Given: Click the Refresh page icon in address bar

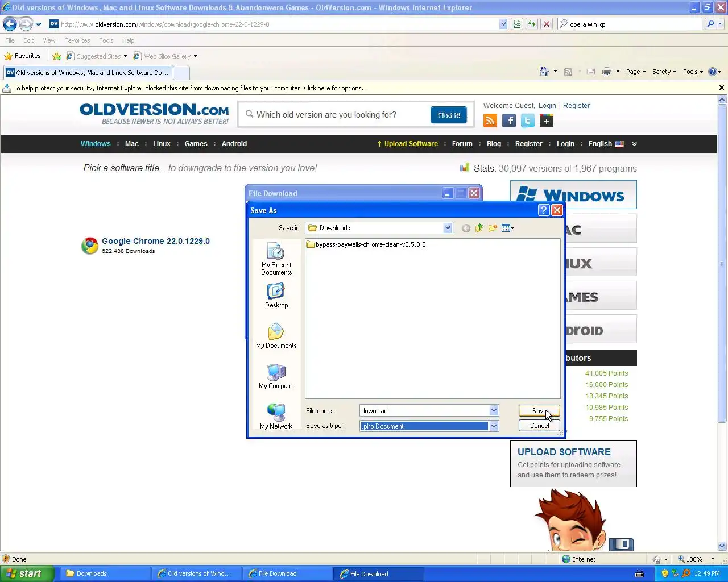Looking at the screenshot, I should [x=531, y=24].
